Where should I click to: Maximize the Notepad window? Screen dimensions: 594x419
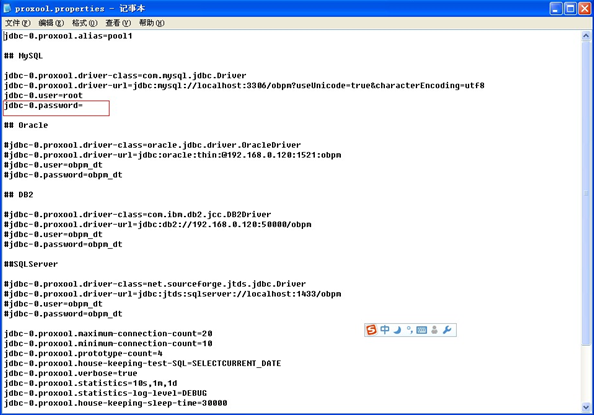570,8
